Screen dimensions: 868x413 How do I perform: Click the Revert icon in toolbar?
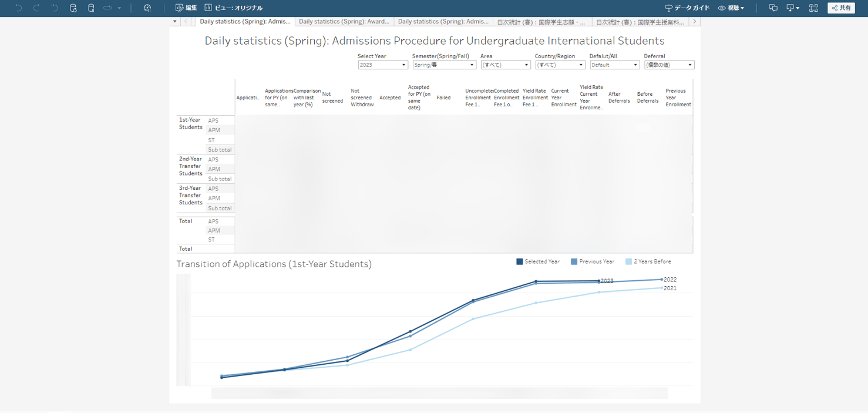tap(55, 8)
